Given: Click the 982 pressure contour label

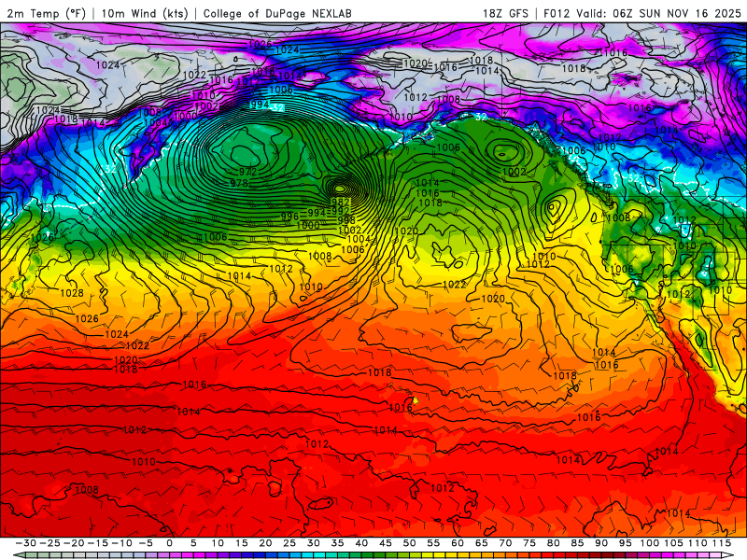Looking at the screenshot, I should coord(341,203).
